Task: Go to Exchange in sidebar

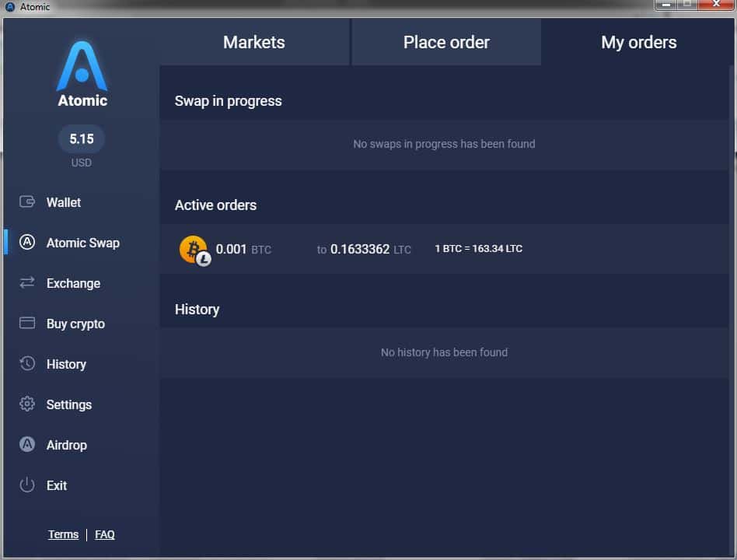Action: 73,283
